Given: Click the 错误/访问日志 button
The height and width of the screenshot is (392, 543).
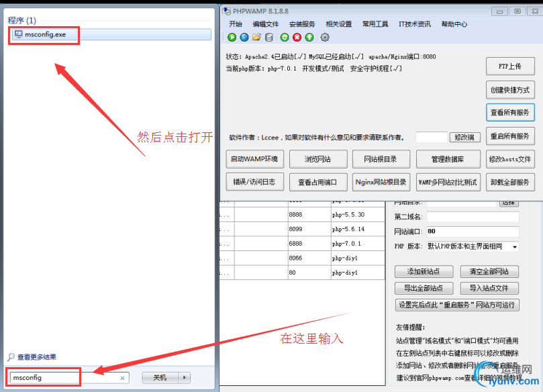Looking at the screenshot, I should point(254,182).
